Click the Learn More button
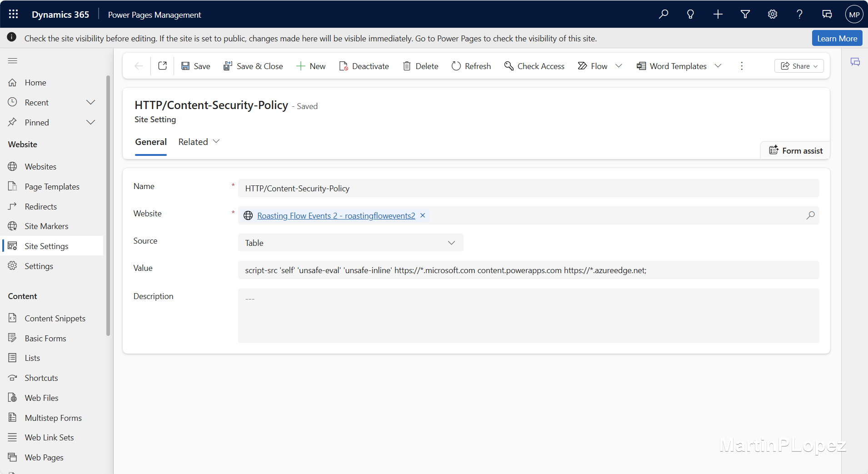 click(837, 38)
